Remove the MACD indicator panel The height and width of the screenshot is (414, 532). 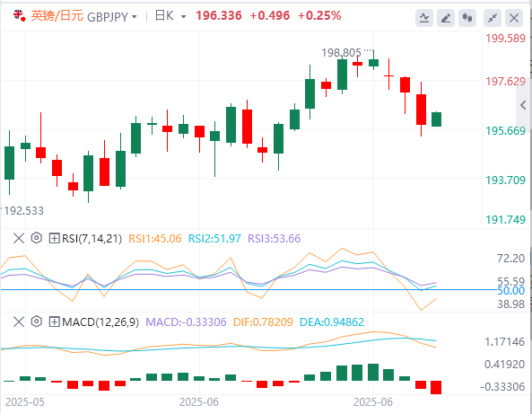19,322
